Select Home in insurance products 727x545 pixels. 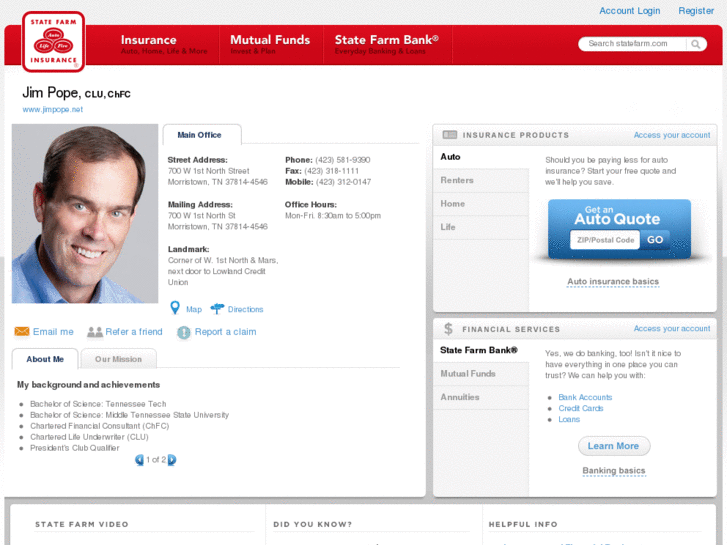(481, 204)
